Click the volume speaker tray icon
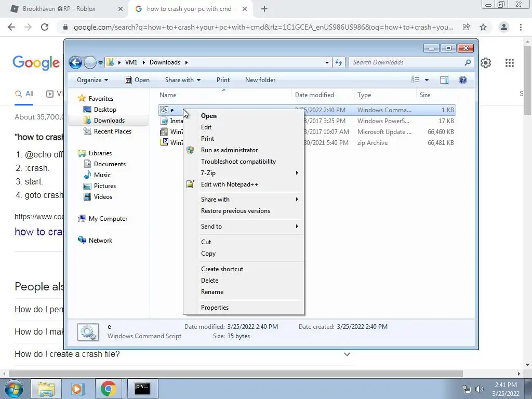The width and height of the screenshot is (532, 399). click(480, 389)
